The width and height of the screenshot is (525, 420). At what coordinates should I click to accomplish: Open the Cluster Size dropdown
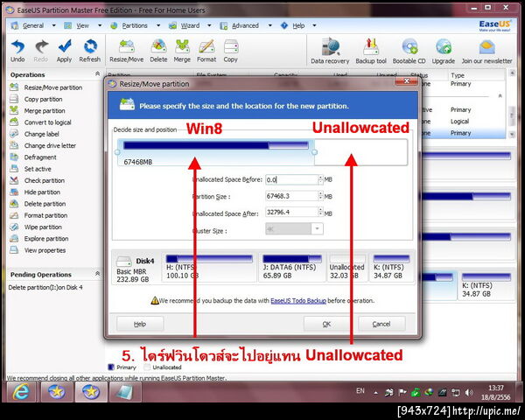tap(317, 229)
